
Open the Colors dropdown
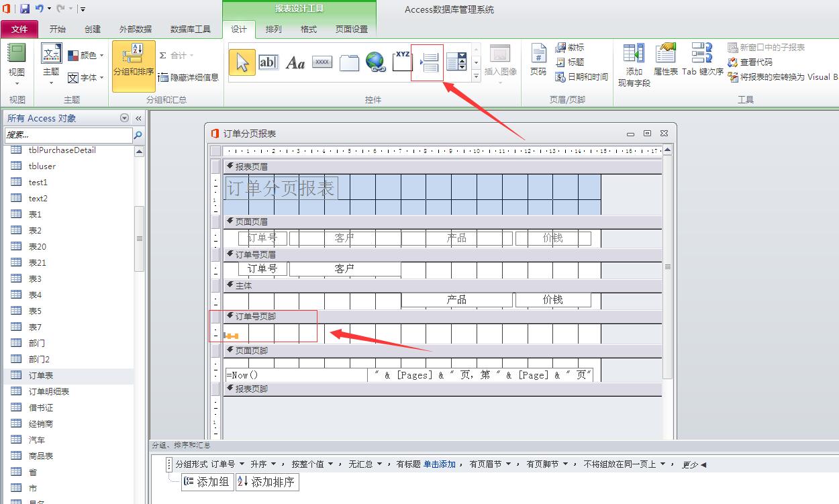tap(85, 55)
